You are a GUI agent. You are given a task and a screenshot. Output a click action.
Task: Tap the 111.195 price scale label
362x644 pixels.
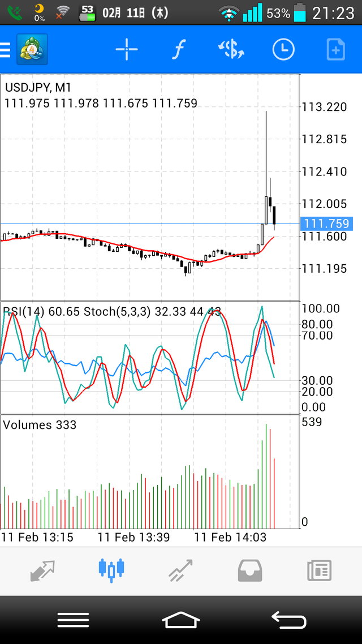[x=324, y=269]
